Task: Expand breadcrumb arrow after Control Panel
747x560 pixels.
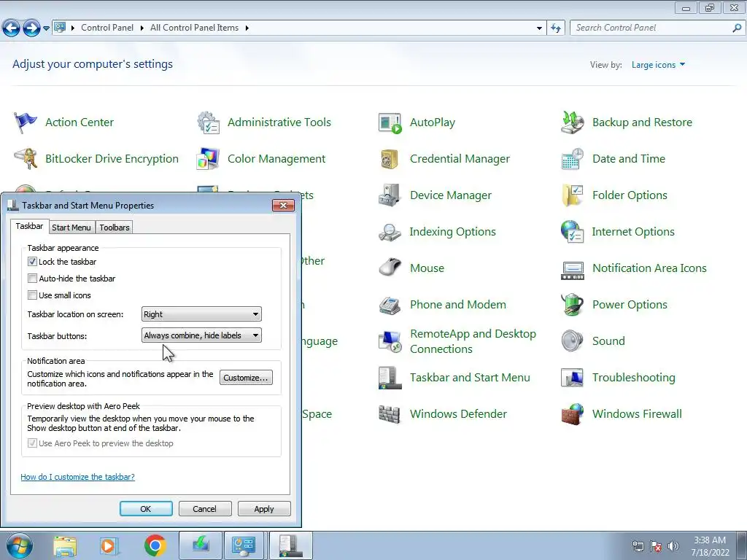Action: tap(142, 28)
